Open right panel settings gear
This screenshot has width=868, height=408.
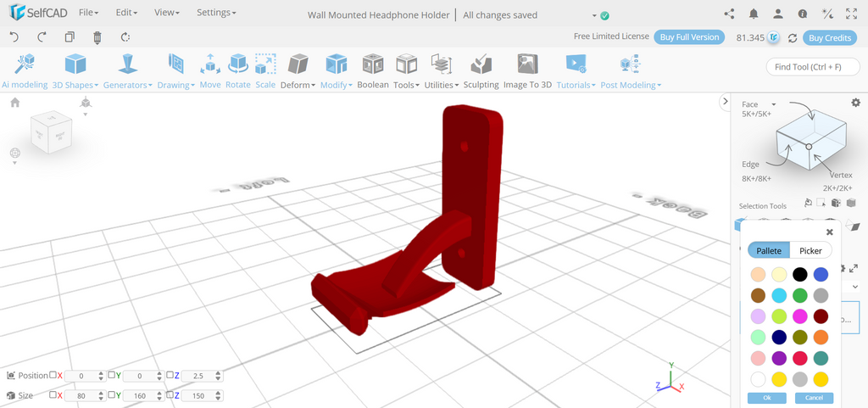pyautogui.click(x=856, y=103)
